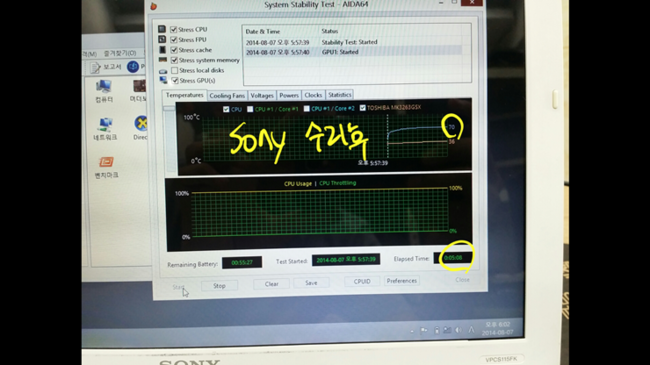The image size is (650, 365).
Task: Switch to the Statistics tab
Action: point(340,95)
